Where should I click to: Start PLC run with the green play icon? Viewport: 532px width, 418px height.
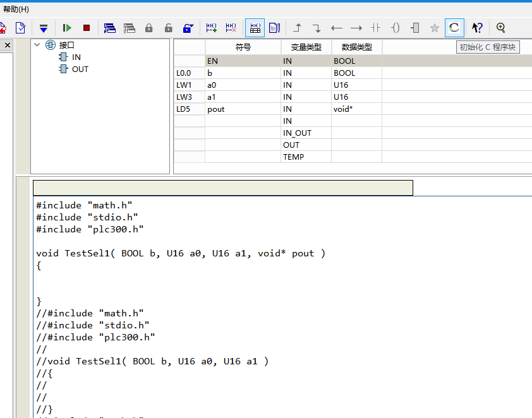pos(67,28)
